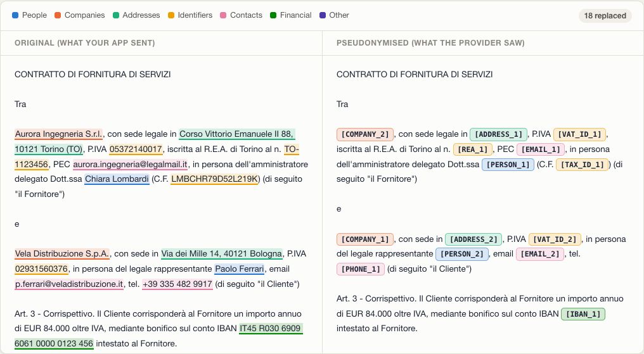Screen dimensions: 644x354
Task: Click highlighted VAT number "05372140017"
Action: click(x=136, y=149)
